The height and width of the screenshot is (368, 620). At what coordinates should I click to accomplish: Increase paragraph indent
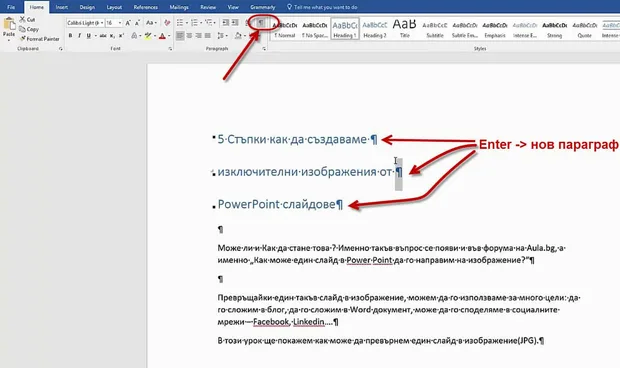coord(235,23)
